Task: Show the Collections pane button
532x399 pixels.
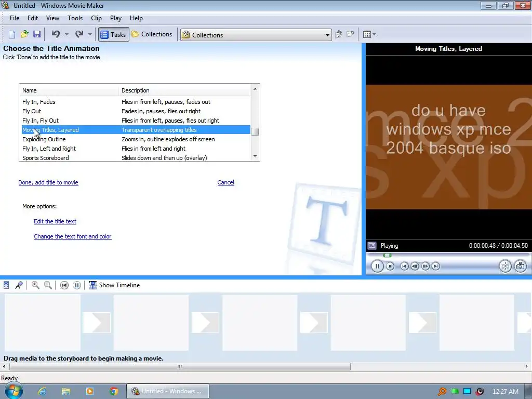Action: point(152,34)
